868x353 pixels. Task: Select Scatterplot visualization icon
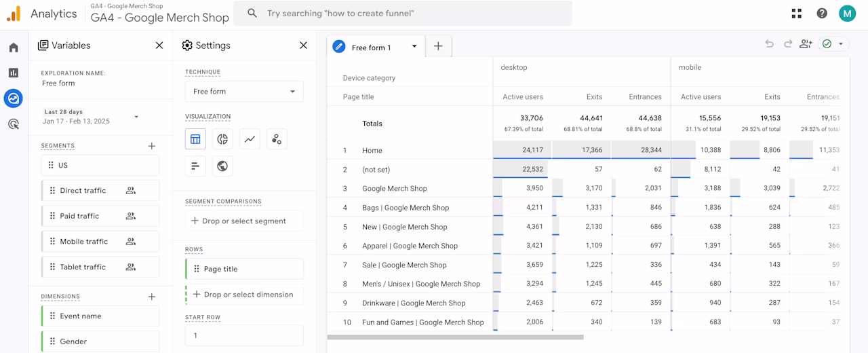tap(277, 139)
